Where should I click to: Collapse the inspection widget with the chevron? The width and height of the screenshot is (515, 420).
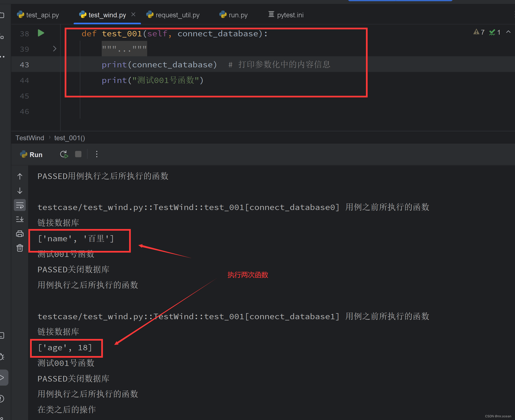tap(508, 32)
